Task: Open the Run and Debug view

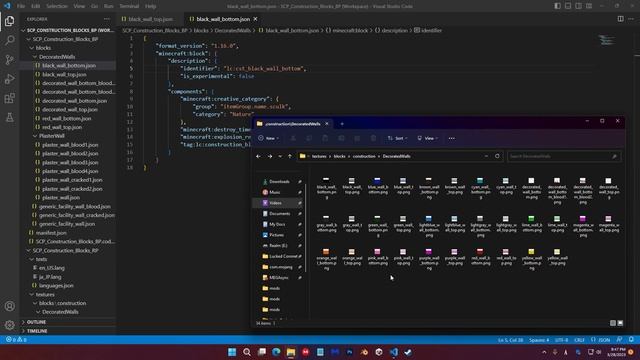Action: point(9,79)
